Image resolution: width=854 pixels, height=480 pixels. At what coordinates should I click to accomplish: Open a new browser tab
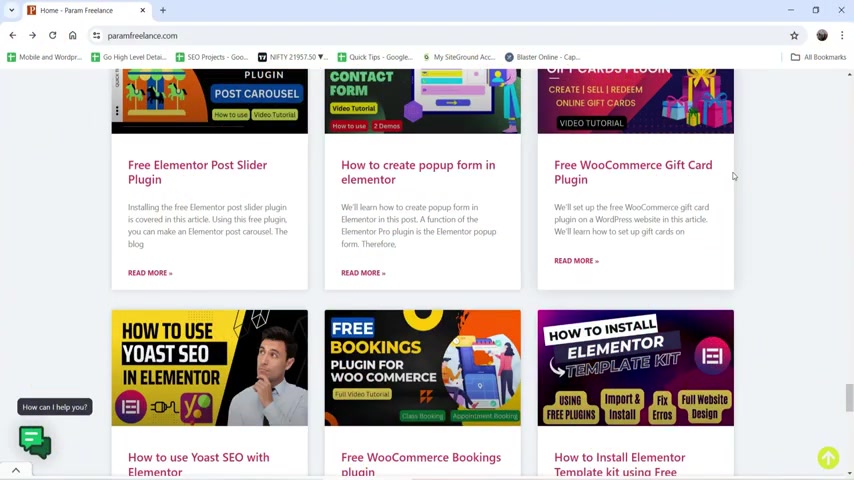(163, 10)
